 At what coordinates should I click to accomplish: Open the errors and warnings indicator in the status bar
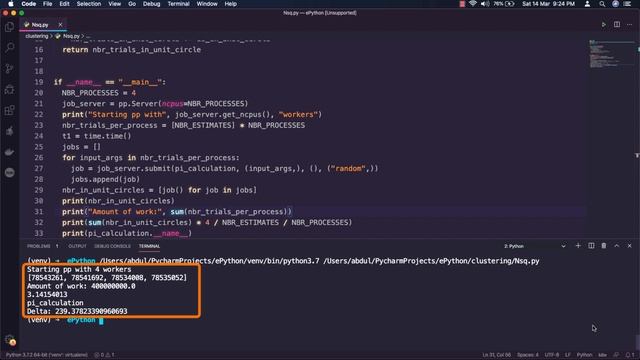[x=104, y=355]
